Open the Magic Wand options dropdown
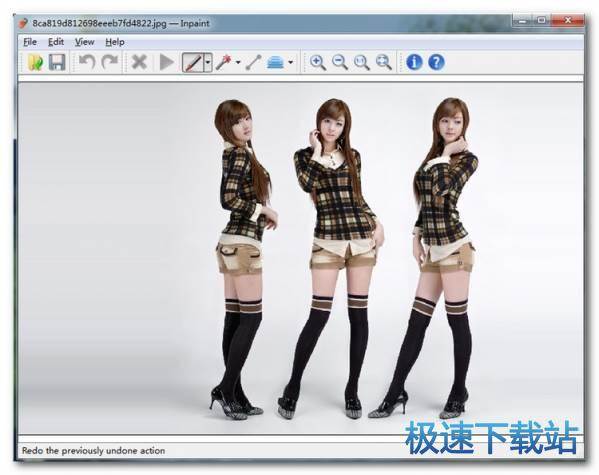The image size is (599, 475). tap(238, 62)
